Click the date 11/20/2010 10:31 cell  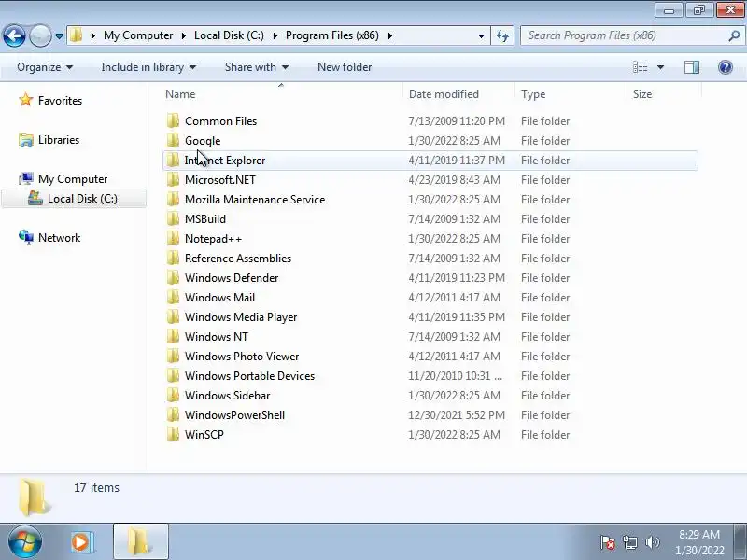[455, 376]
